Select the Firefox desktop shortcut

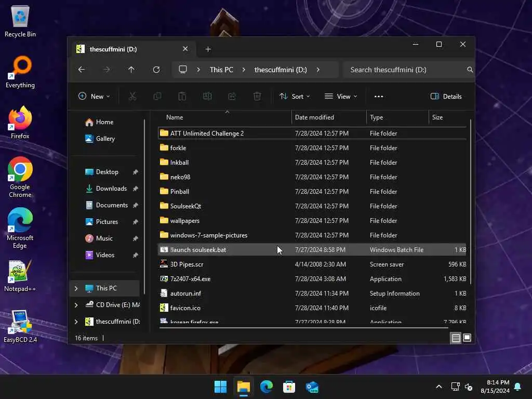tap(20, 123)
